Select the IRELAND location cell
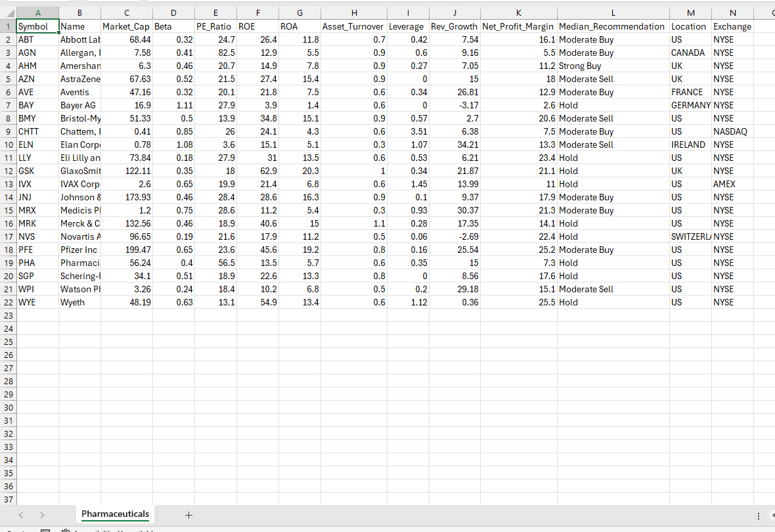The height and width of the screenshot is (532, 775). tap(690, 145)
